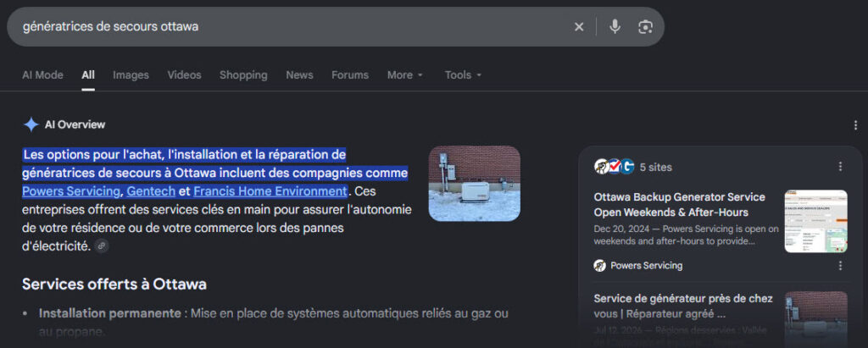Open options for Powers Servicing source

click(x=840, y=266)
